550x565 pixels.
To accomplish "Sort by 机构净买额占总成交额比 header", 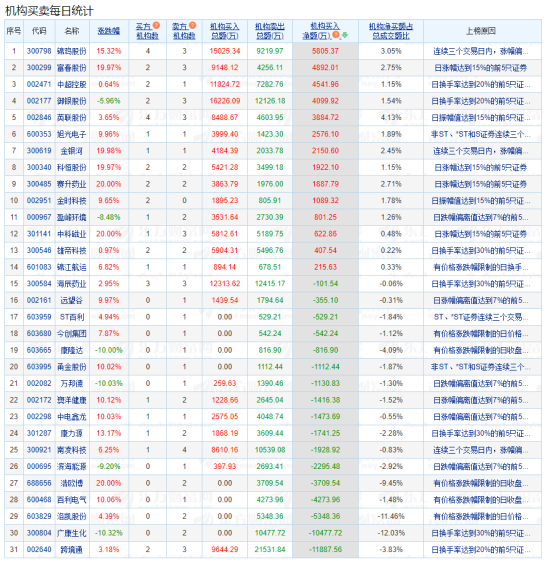I will tap(391, 31).
